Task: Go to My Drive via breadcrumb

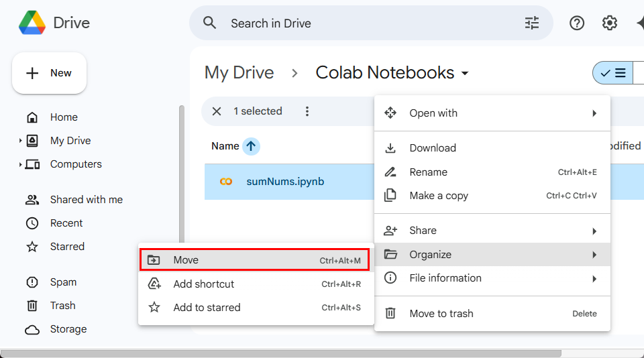Action: [239, 72]
